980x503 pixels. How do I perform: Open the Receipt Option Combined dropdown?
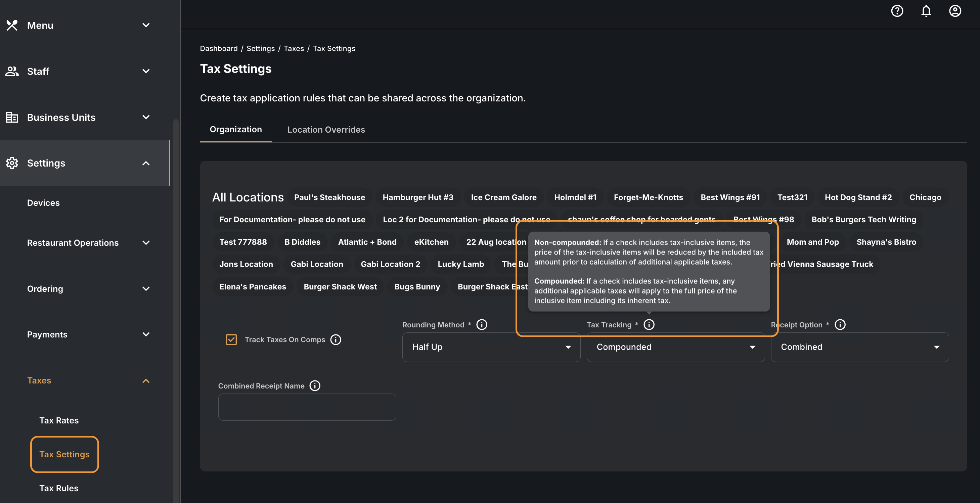pos(860,347)
